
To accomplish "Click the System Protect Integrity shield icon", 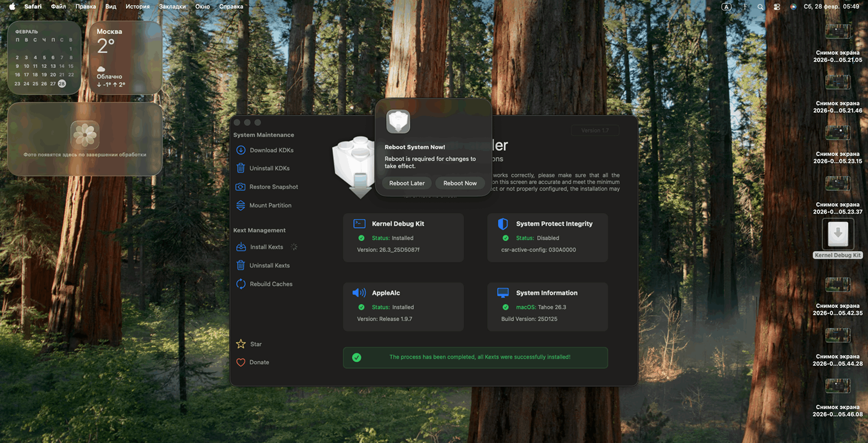I will coord(503,224).
